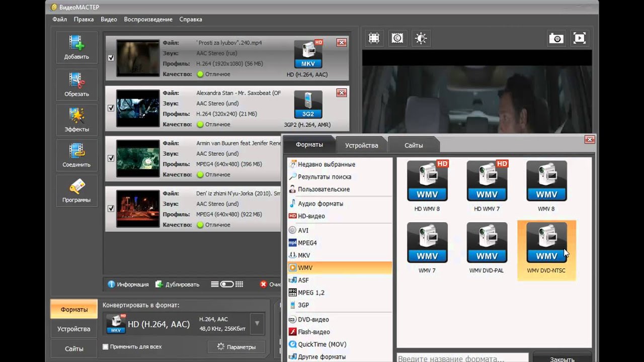Open the Файл menu
Image resolution: width=644 pixels, height=362 pixels.
(x=59, y=19)
